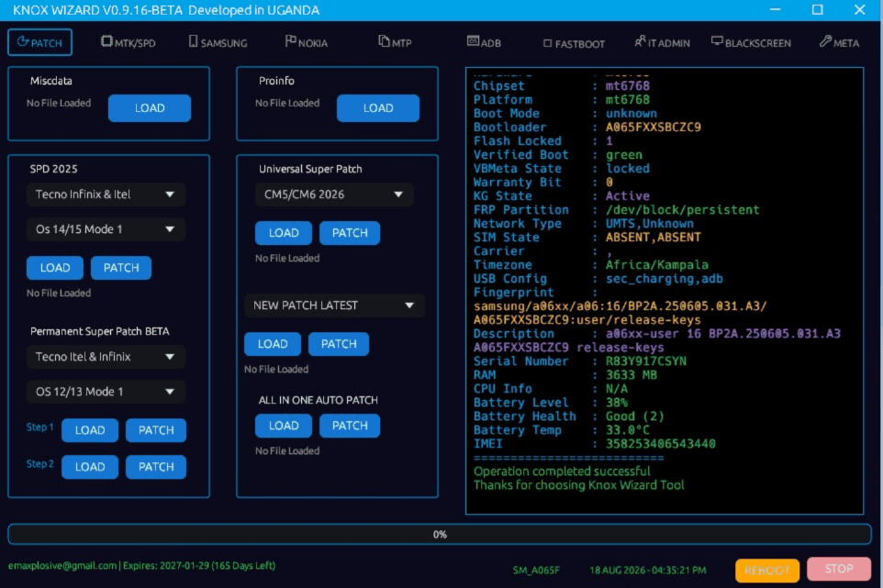The image size is (883, 588).
Task: Click the Serial Number R83Y917CSYN value
Action: pyautogui.click(x=646, y=361)
